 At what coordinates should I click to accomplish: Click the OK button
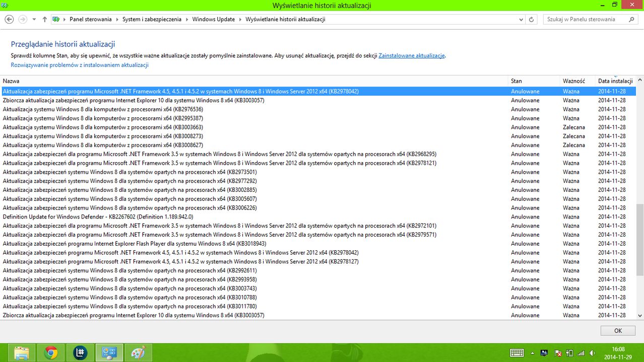pos(618,331)
